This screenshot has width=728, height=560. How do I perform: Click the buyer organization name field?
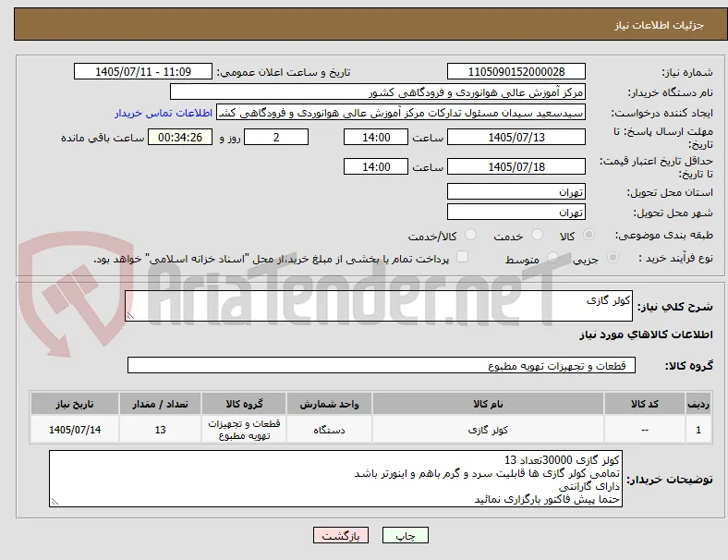click(x=378, y=91)
